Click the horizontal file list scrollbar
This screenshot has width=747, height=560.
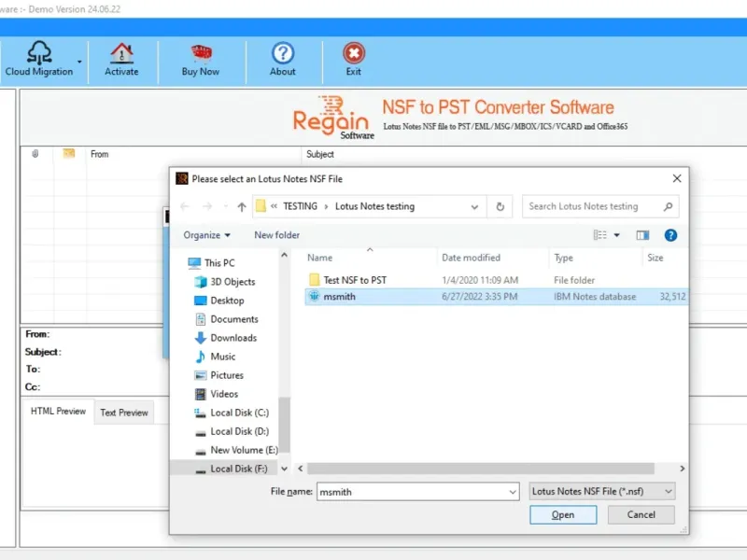[480, 469]
